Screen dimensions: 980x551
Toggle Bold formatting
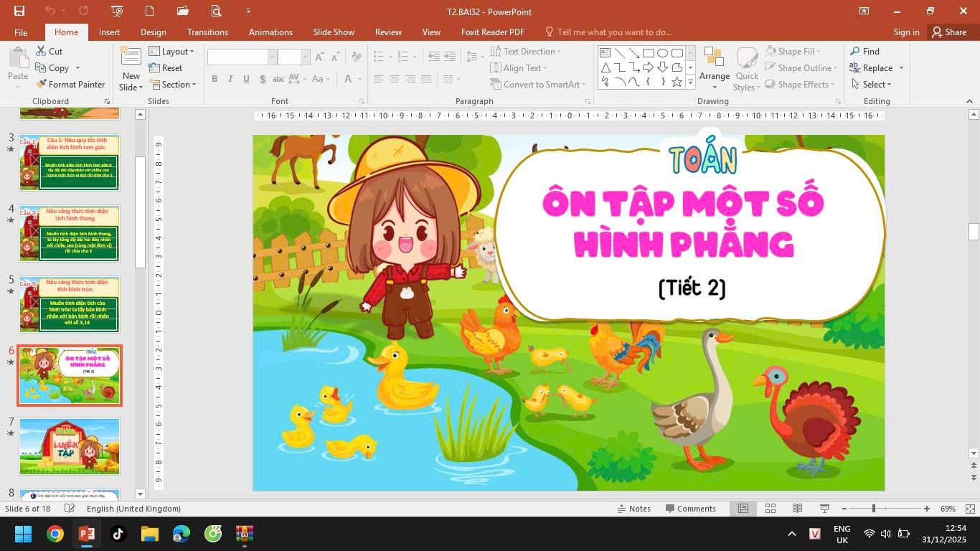pyautogui.click(x=215, y=79)
